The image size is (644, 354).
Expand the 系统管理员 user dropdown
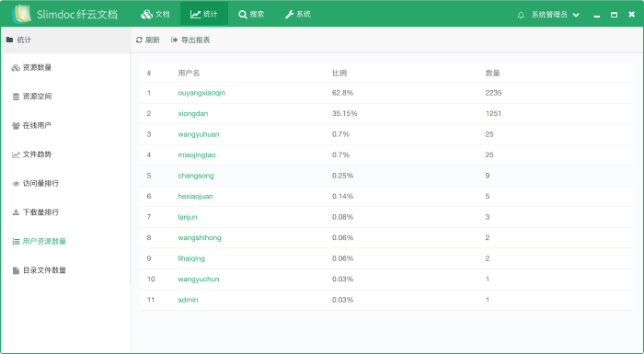click(x=556, y=15)
